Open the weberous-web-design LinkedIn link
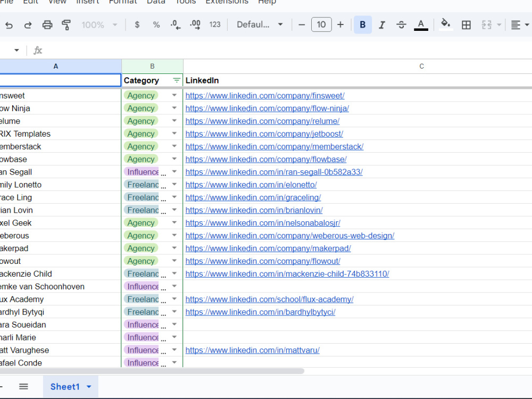 click(x=290, y=236)
